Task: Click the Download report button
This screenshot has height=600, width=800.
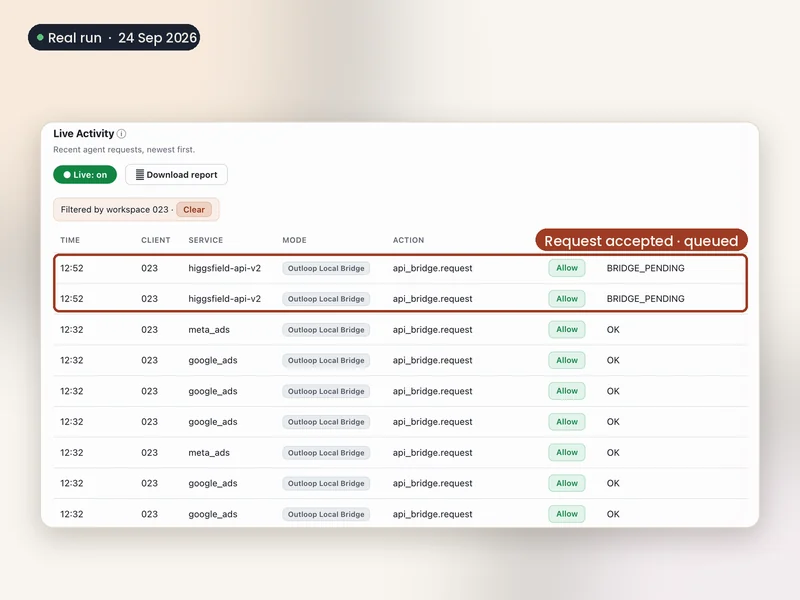Action: (176, 174)
